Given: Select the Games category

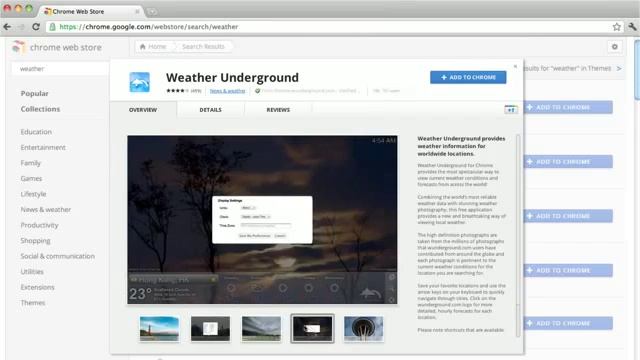Looking at the screenshot, I should 31,178.
